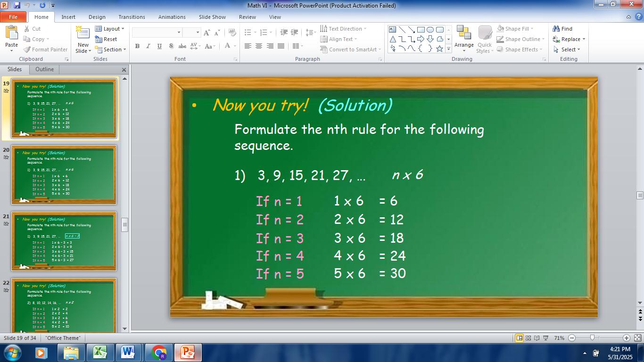Click the zoom slider handle
This screenshot has width=644, height=362.
pyautogui.click(x=592, y=337)
